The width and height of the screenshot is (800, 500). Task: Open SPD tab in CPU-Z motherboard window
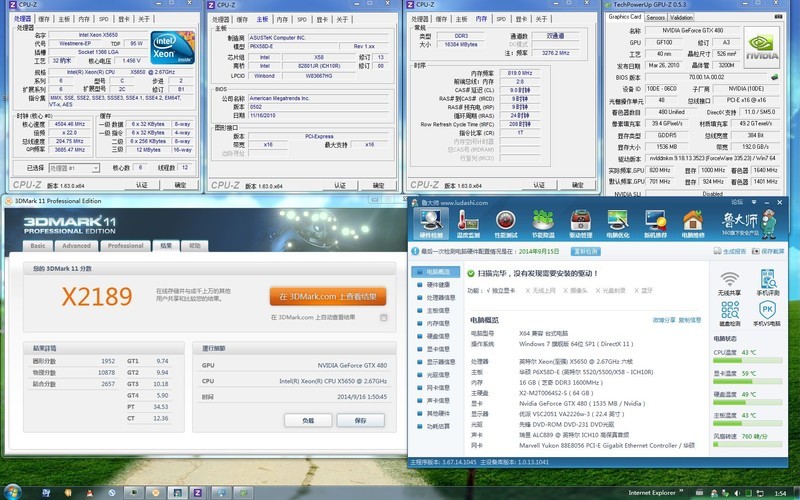click(x=302, y=19)
